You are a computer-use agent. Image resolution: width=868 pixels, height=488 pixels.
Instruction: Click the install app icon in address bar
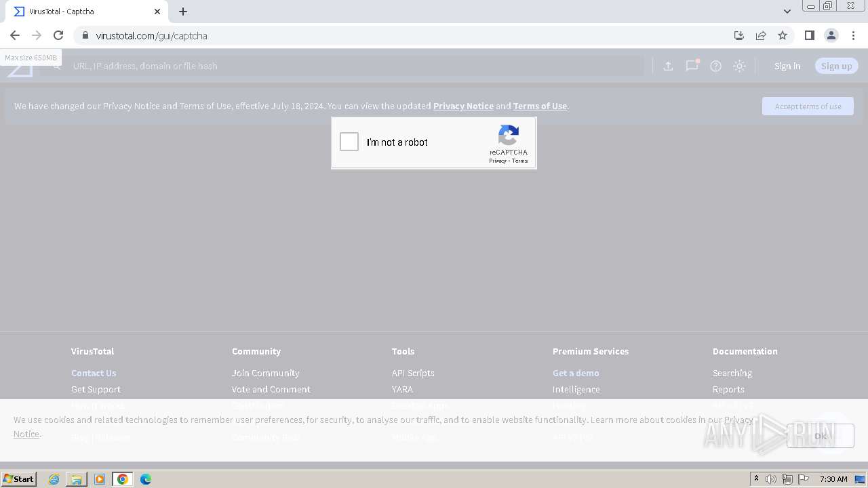(x=739, y=35)
